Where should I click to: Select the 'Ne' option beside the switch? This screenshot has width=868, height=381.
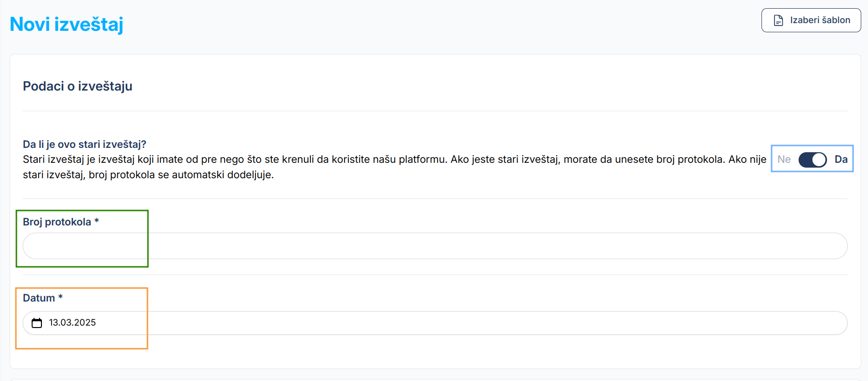click(784, 159)
